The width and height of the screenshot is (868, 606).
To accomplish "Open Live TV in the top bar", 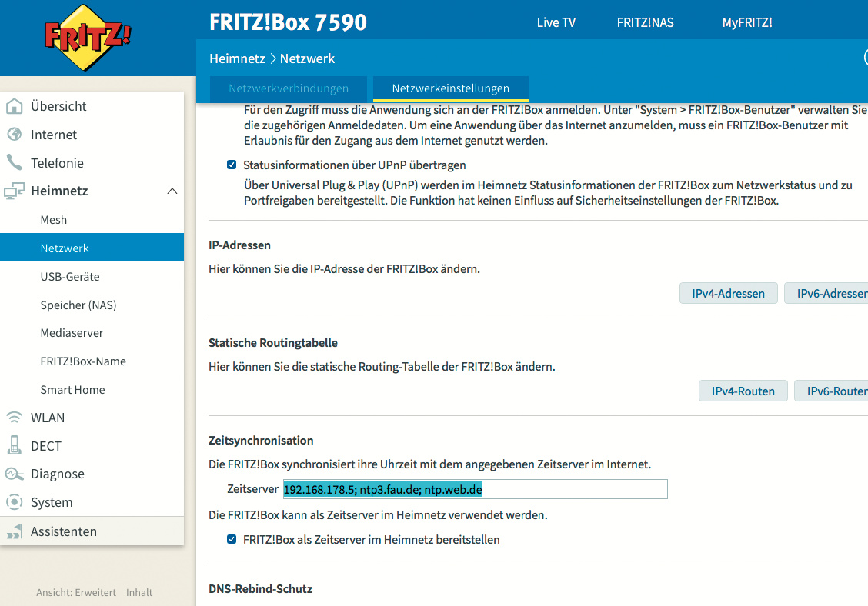I will click(556, 23).
